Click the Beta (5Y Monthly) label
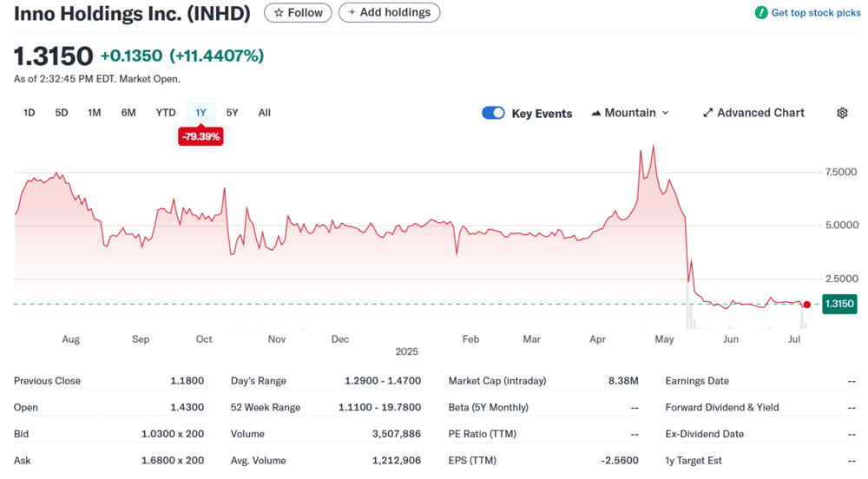Image resolution: width=868 pixels, height=479 pixels. [488, 408]
